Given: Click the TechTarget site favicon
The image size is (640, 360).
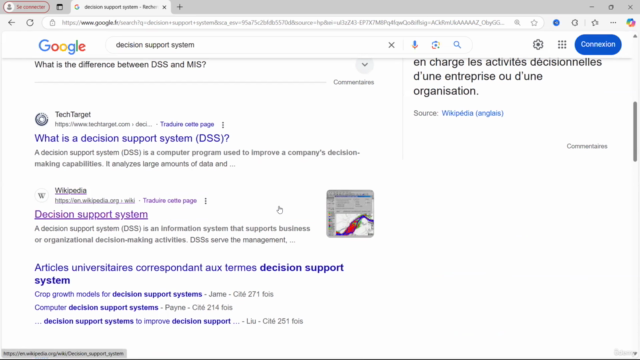Looking at the screenshot, I should pos(41,119).
